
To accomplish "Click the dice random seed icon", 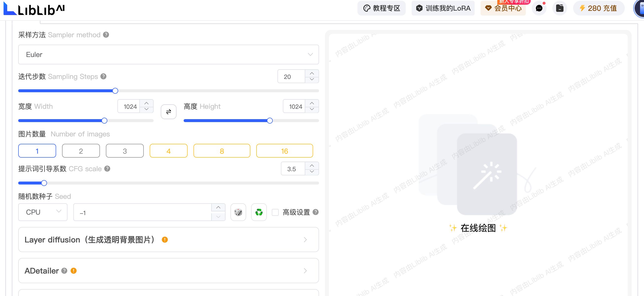I will (238, 212).
